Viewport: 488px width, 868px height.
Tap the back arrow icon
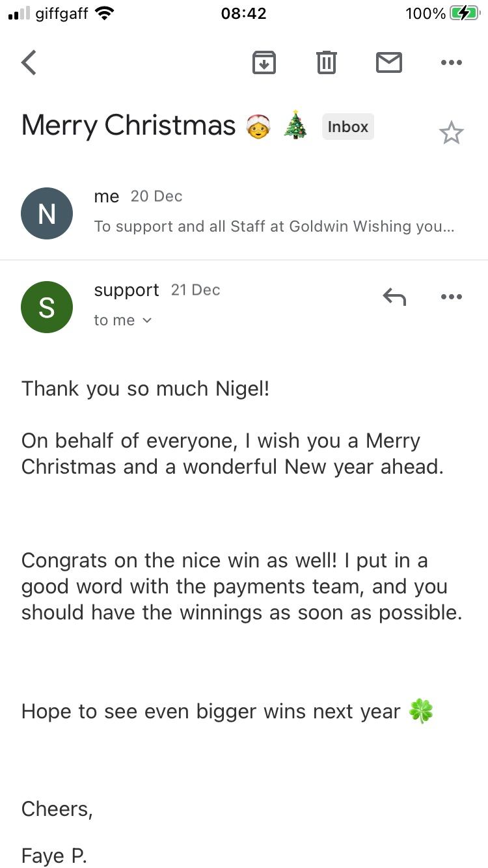(x=29, y=62)
